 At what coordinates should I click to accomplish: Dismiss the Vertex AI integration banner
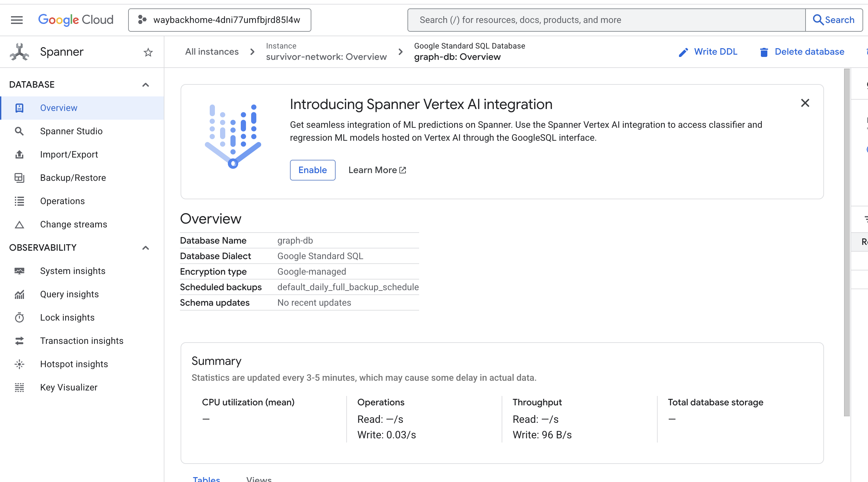[x=805, y=103]
